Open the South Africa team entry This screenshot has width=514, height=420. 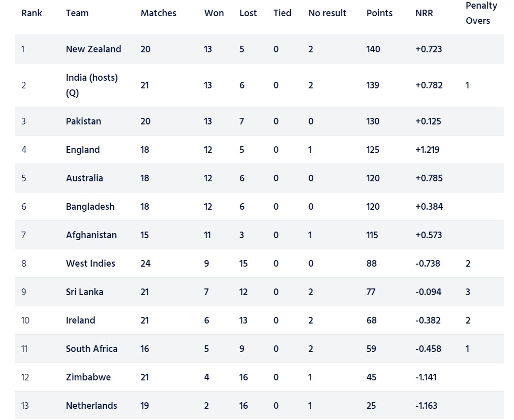pos(92,349)
